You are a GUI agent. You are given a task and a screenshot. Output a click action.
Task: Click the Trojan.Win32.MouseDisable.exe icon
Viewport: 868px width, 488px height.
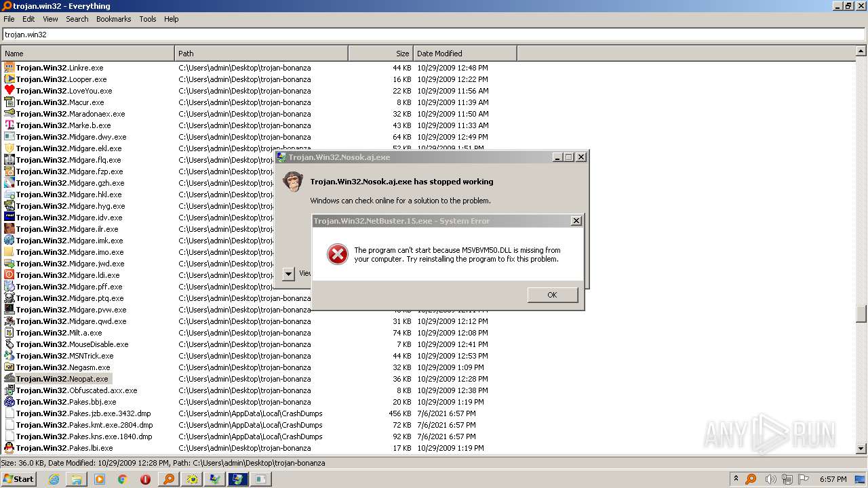tap(9, 344)
